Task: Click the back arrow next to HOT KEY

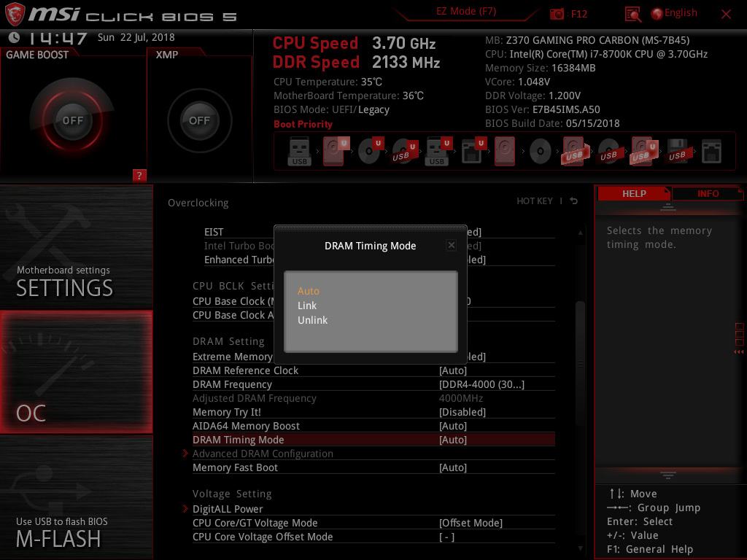Action: 573,201
